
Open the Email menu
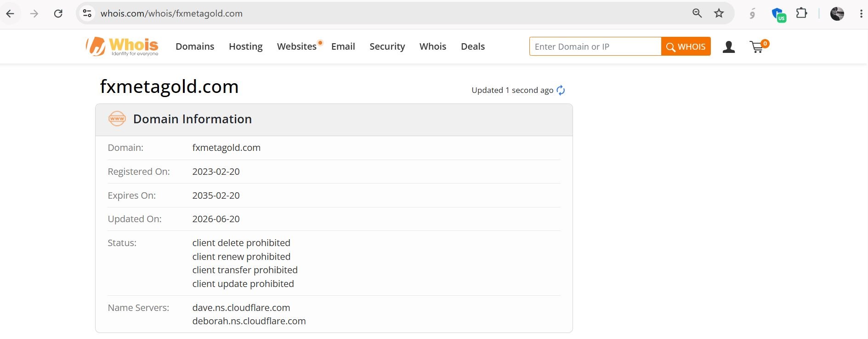(343, 46)
